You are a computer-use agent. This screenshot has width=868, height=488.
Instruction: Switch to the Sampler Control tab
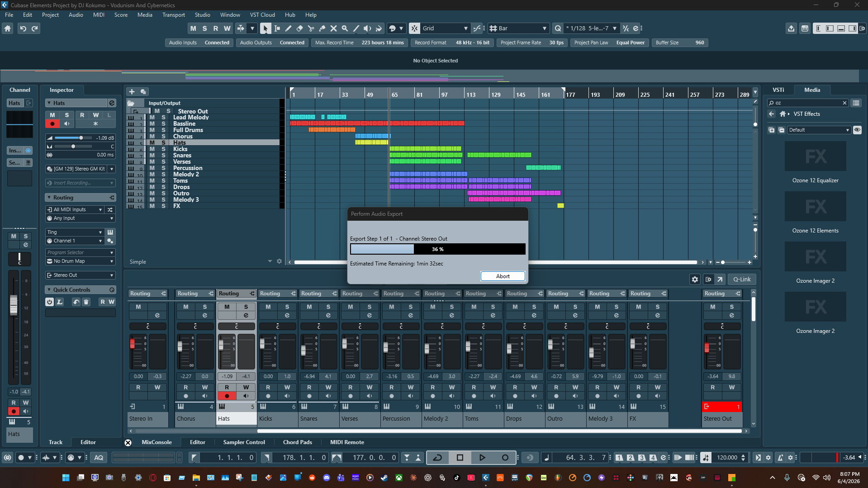(x=244, y=442)
